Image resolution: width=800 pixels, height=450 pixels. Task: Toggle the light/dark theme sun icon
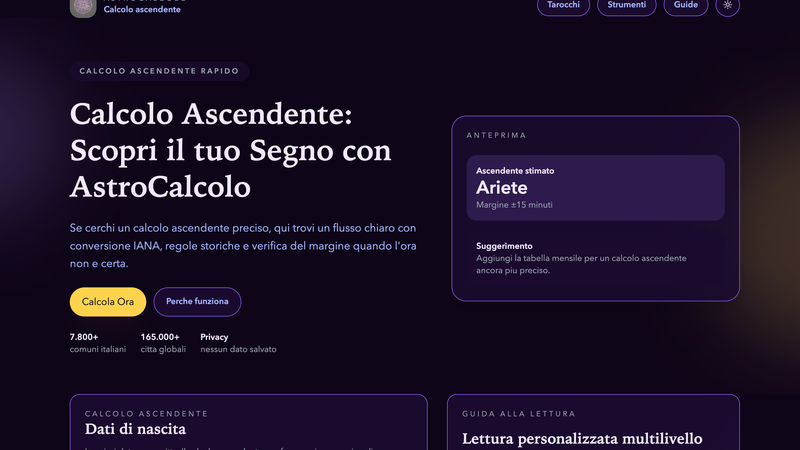(728, 6)
